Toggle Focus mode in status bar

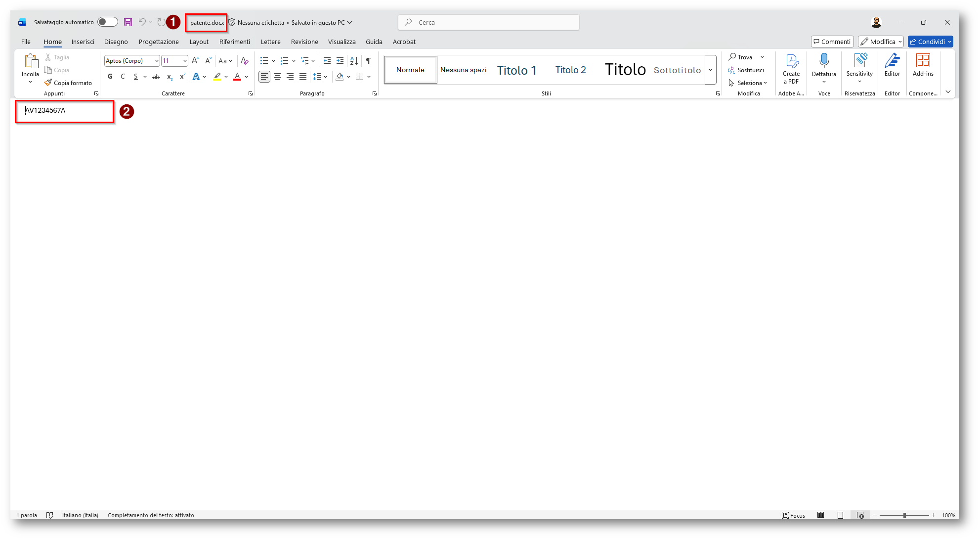click(793, 515)
